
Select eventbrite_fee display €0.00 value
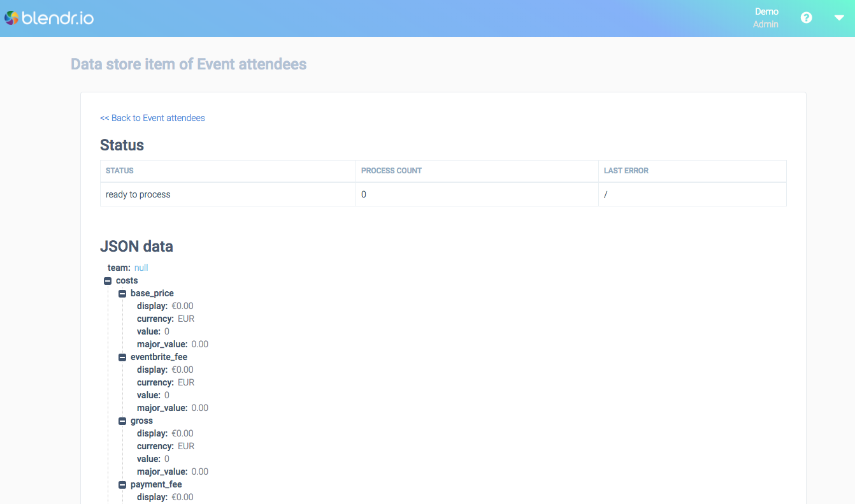182,370
